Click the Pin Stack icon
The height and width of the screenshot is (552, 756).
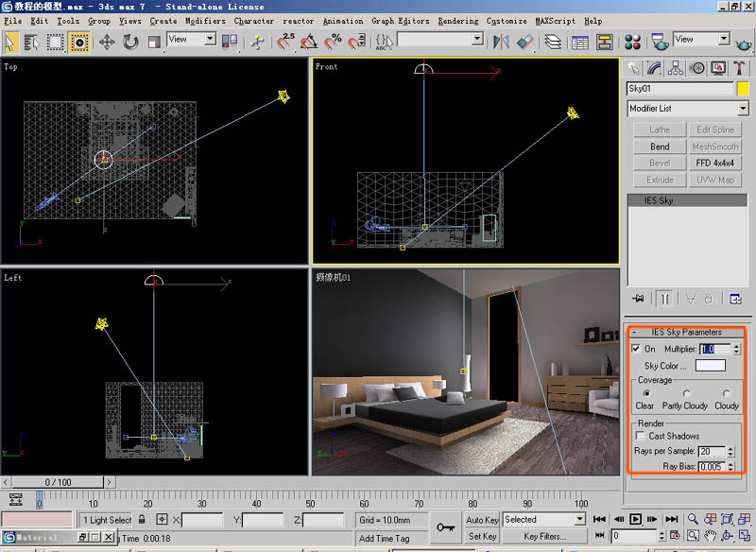pyautogui.click(x=638, y=299)
